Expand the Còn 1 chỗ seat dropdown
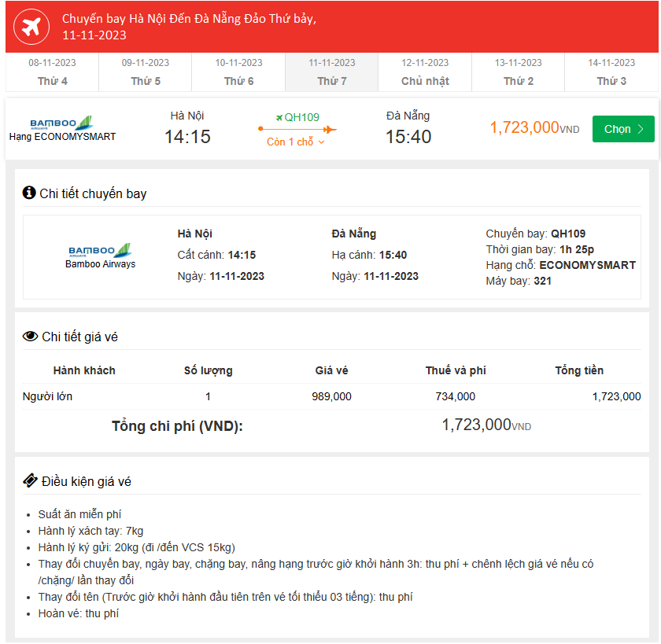Screen dimensions: 661x644 click(296, 142)
